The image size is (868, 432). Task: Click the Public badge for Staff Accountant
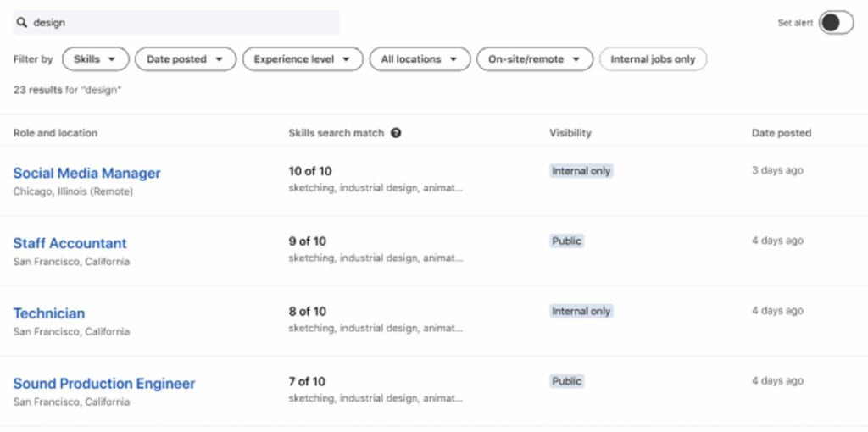(x=567, y=241)
